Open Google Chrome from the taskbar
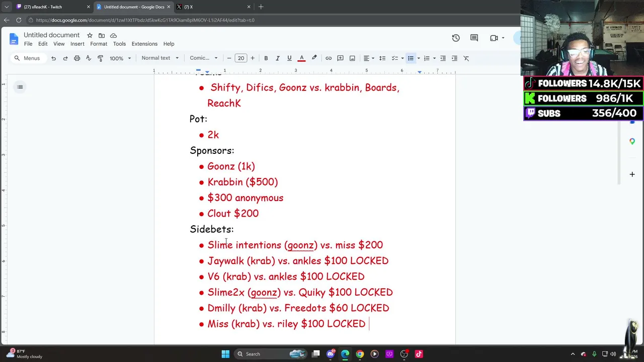Viewport: 644px width, 362px height. pyautogui.click(x=360, y=354)
